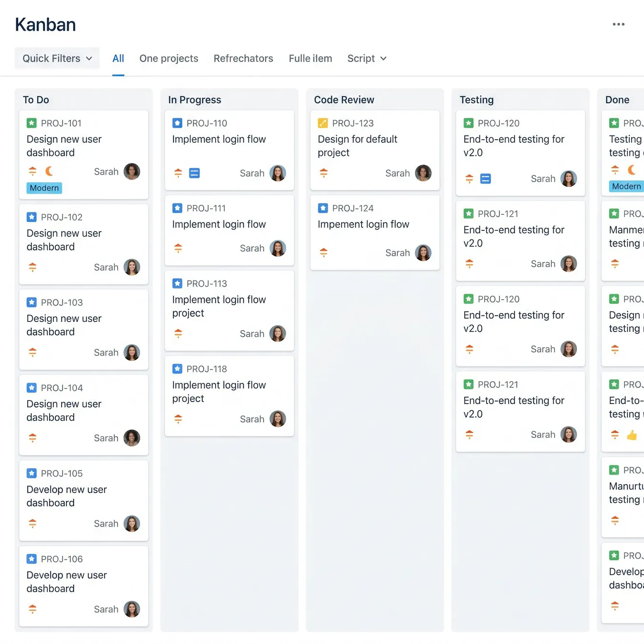
Task: Click the priority icon on PROJ-111
Action: (x=178, y=248)
